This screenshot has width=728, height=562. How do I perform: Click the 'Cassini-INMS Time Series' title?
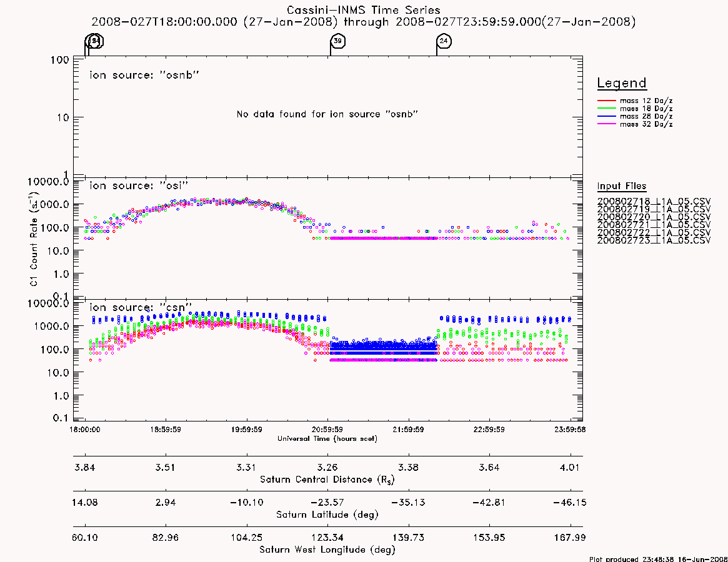364,10
